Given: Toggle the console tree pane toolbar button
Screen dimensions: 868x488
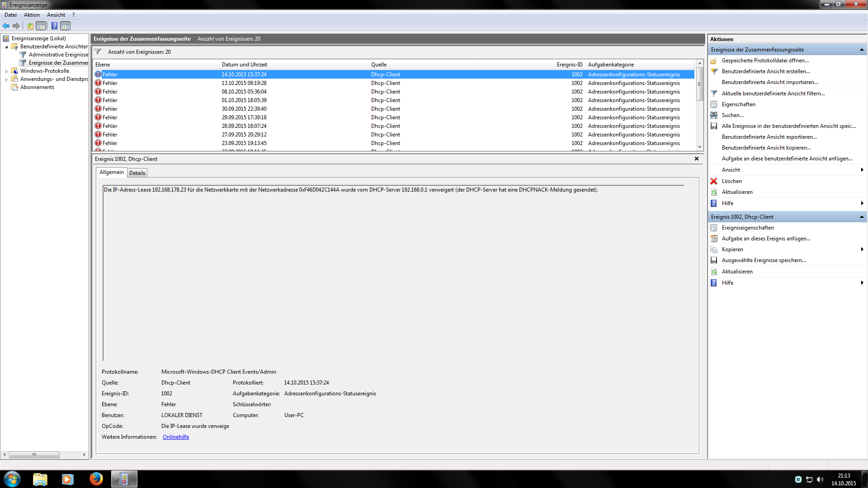Looking at the screenshot, I should coord(41,26).
